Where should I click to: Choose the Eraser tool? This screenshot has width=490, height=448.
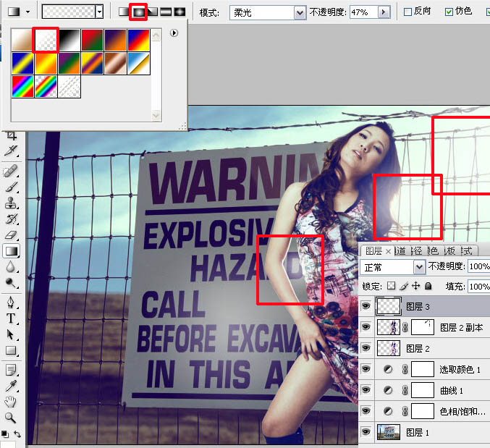(12, 235)
